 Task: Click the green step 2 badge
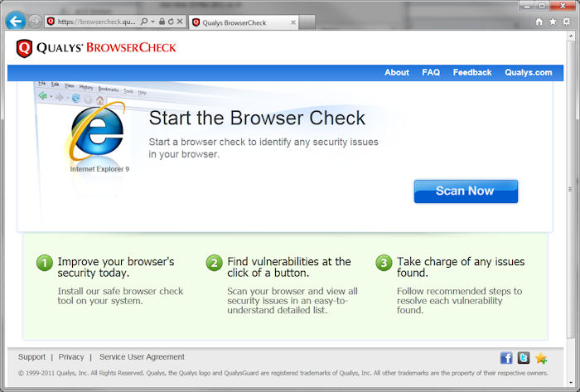tap(214, 263)
